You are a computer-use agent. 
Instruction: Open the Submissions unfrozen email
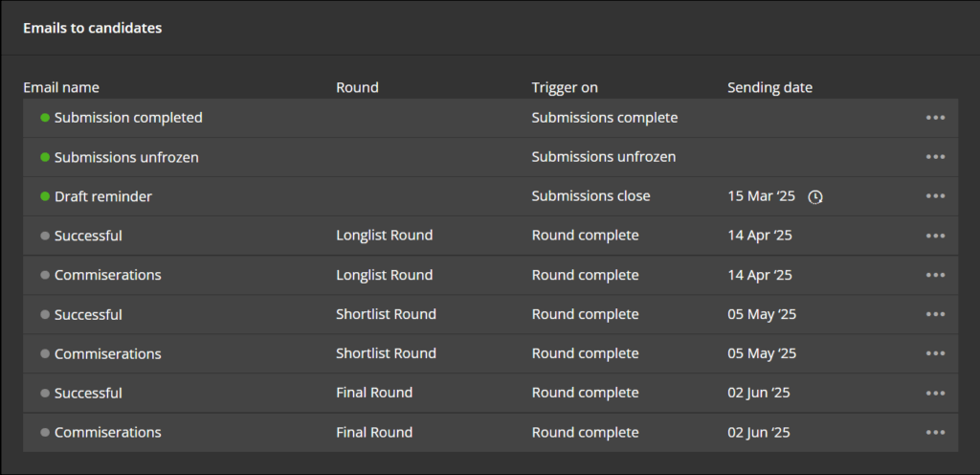(126, 157)
